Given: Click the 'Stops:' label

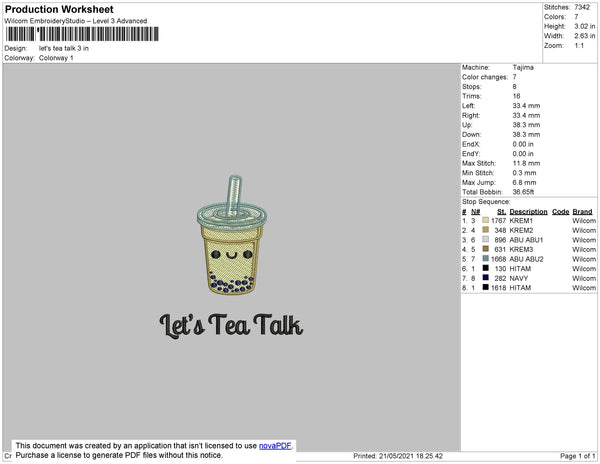Looking at the screenshot, I should (471, 86).
